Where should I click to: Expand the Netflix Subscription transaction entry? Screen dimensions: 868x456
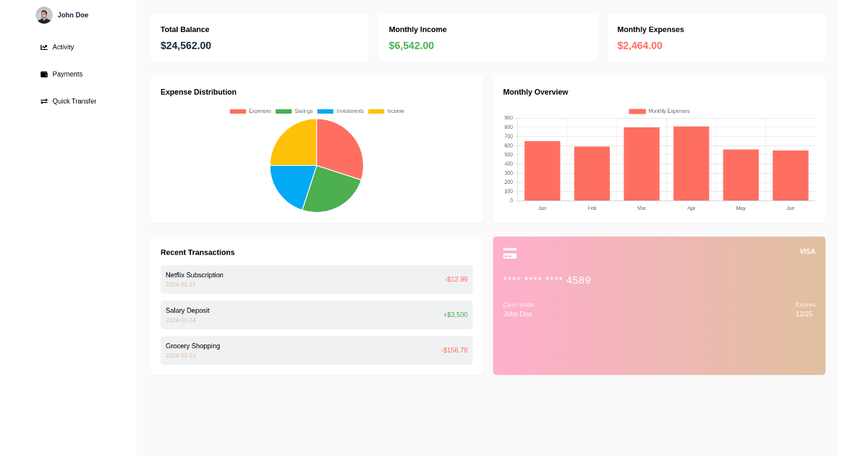pyautogui.click(x=316, y=279)
